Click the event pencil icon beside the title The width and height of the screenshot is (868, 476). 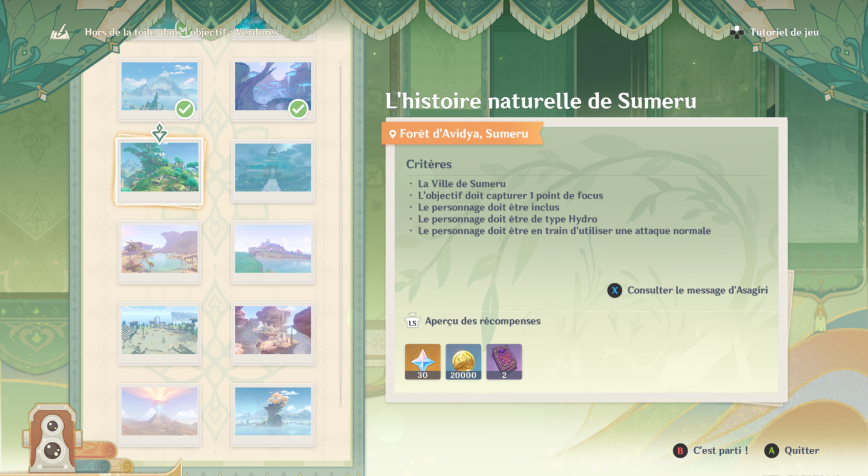pyautogui.click(x=60, y=32)
